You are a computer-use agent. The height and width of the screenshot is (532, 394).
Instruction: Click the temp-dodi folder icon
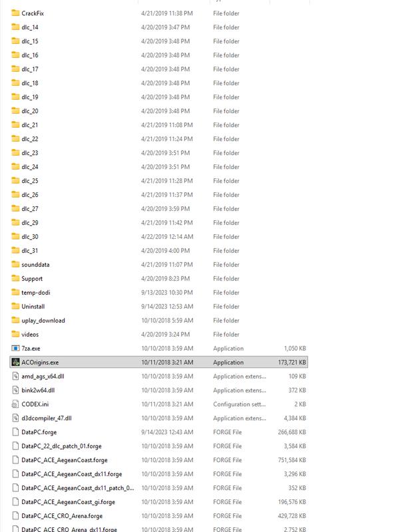15,292
